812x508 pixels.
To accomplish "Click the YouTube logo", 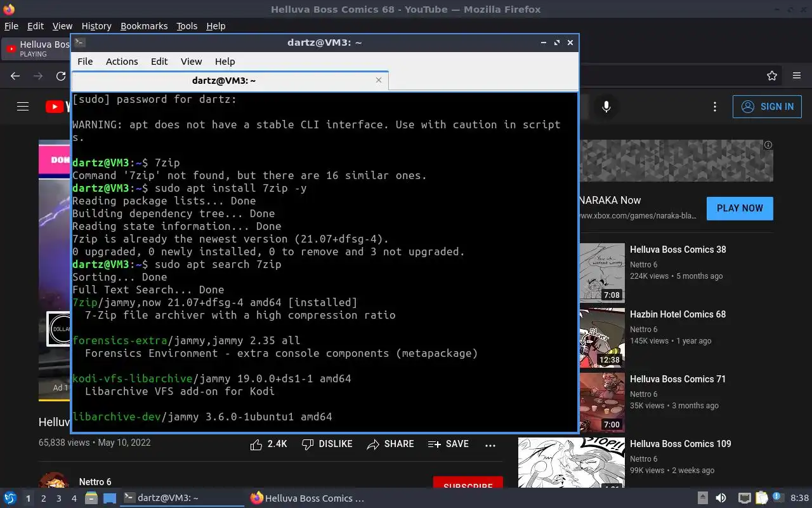I will pyautogui.click(x=58, y=107).
